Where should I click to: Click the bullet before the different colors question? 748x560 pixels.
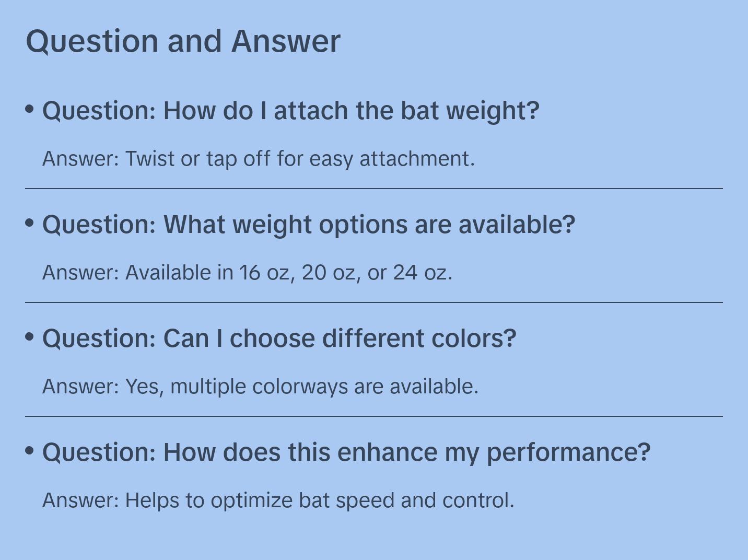30,337
